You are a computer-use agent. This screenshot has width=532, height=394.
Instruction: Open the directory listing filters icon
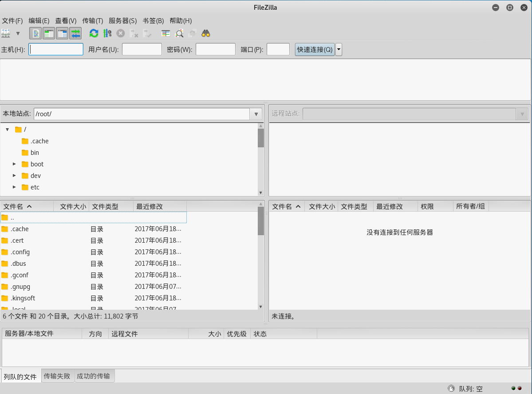pos(166,33)
